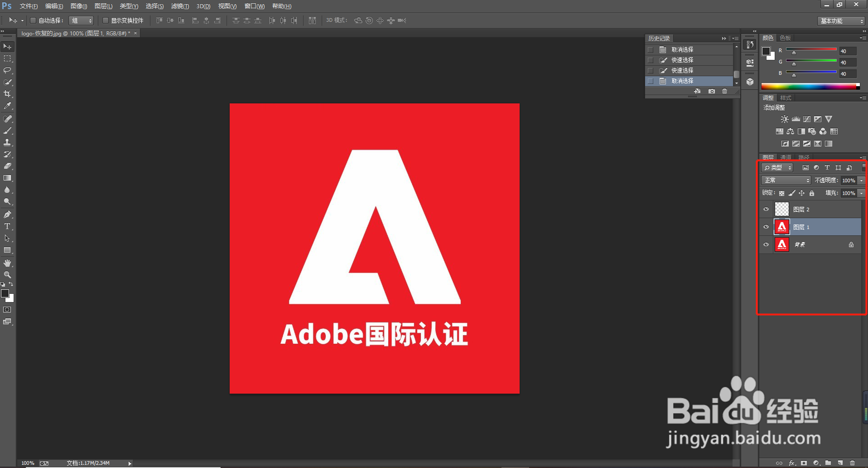Select the Lasso tool

click(x=7, y=70)
